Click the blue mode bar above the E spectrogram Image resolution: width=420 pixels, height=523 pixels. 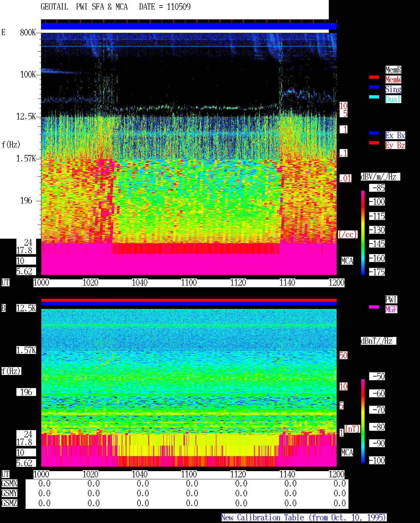coord(189,26)
